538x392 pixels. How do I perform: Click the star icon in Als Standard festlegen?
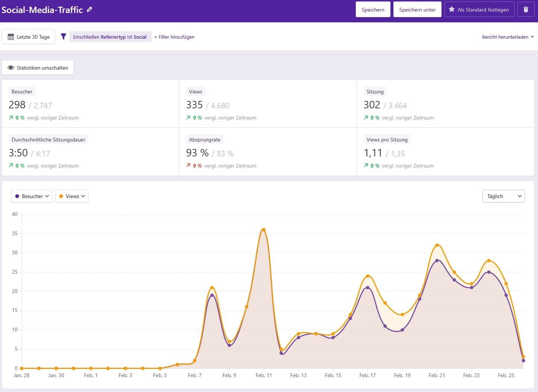(452, 10)
